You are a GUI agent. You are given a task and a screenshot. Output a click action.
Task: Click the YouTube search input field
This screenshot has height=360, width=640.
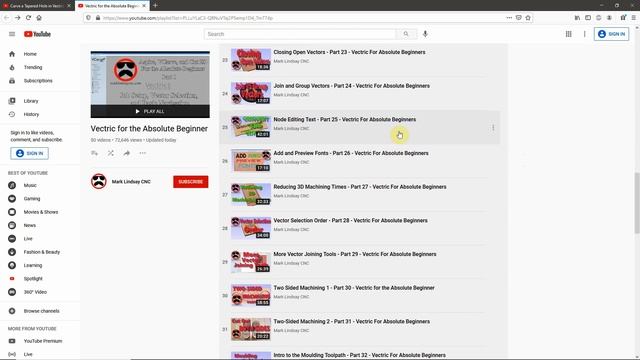point(300,34)
